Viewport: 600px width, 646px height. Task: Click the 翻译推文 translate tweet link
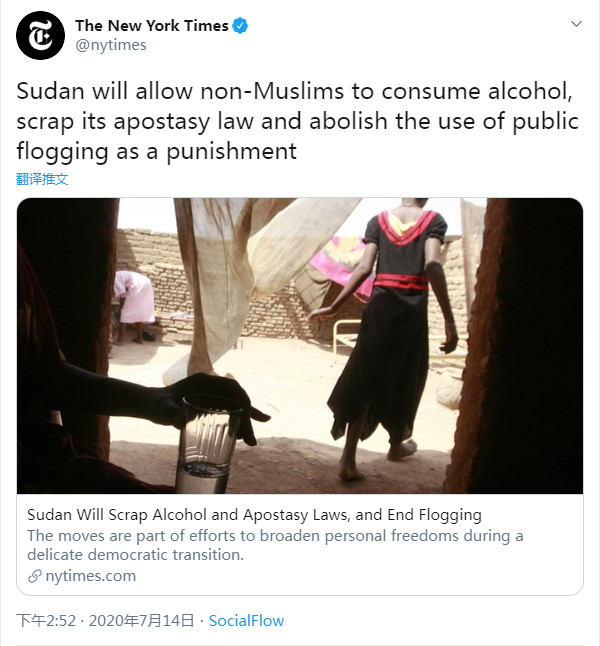pos(42,179)
